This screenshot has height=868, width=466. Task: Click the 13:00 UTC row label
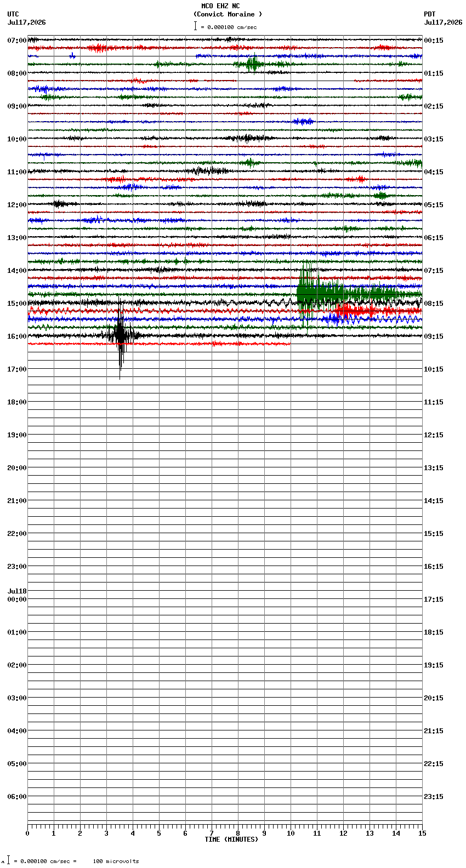pyautogui.click(x=17, y=238)
